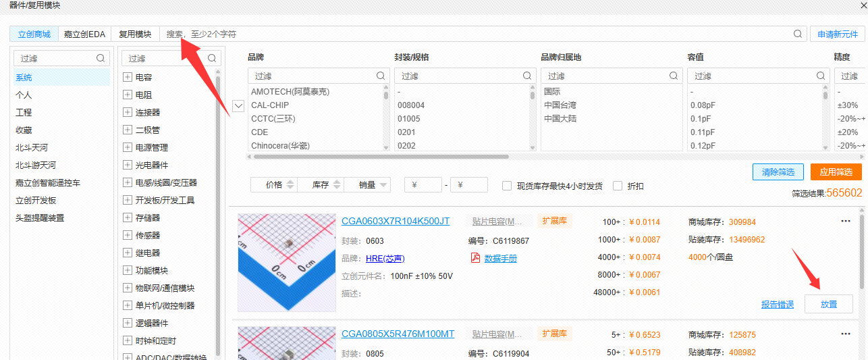868x360 pixels.
Task: Switch to 复用模块 tab
Action: point(135,34)
